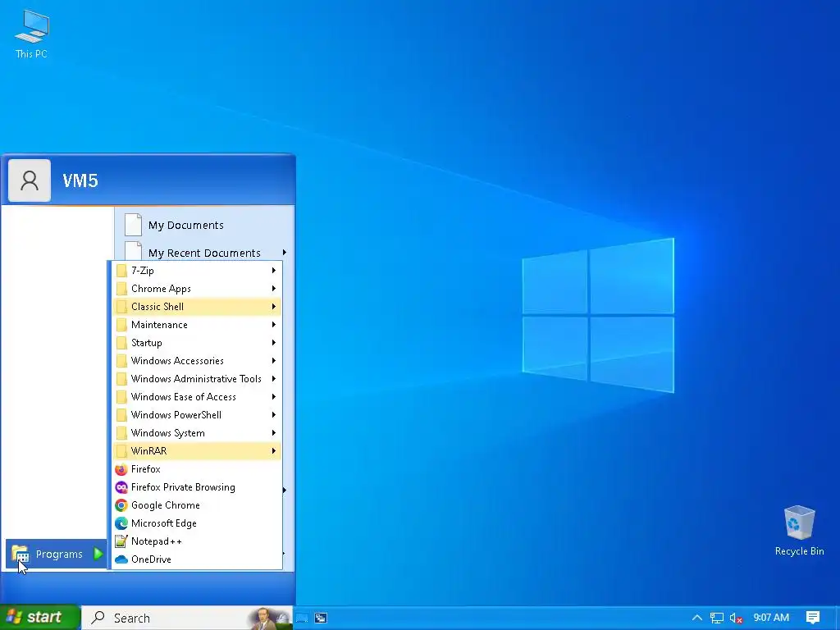Click the Firefox label text
This screenshot has height=630, width=840.
coord(146,469)
